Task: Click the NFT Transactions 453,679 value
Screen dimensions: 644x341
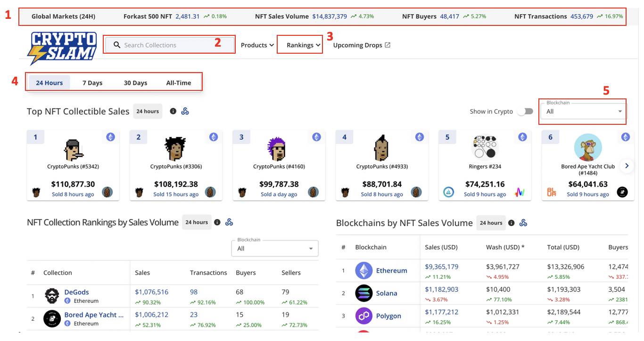Action: 582,16
